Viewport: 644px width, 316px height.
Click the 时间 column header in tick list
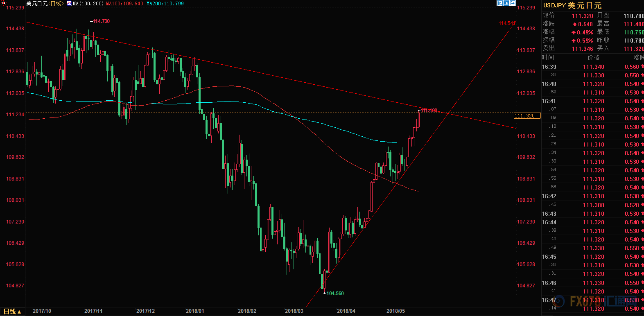click(548, 58)
